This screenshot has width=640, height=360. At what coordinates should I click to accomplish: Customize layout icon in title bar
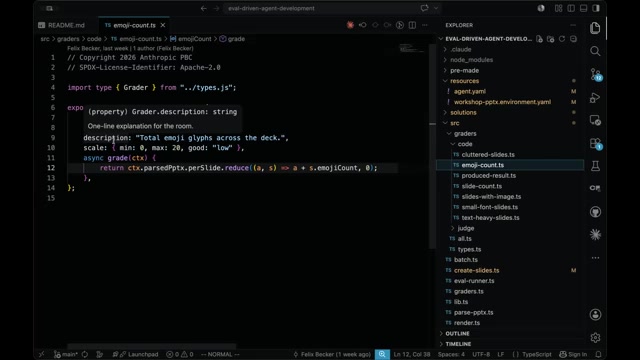coord(558,8)
